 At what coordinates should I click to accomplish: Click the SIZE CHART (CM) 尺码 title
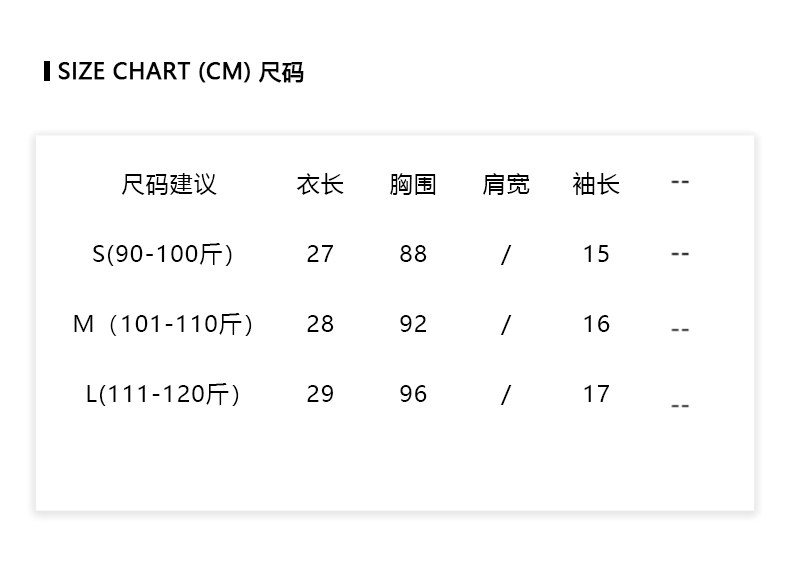[x=180, y=72]
